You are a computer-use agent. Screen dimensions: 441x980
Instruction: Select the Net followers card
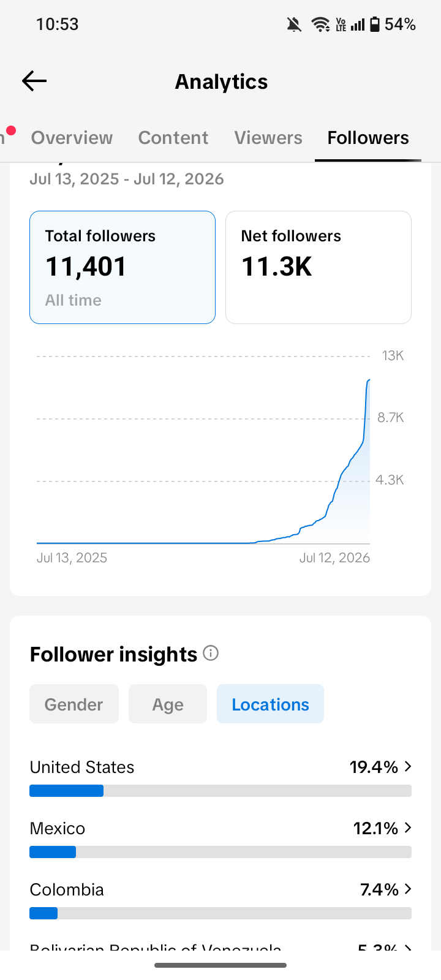point(318,267)
